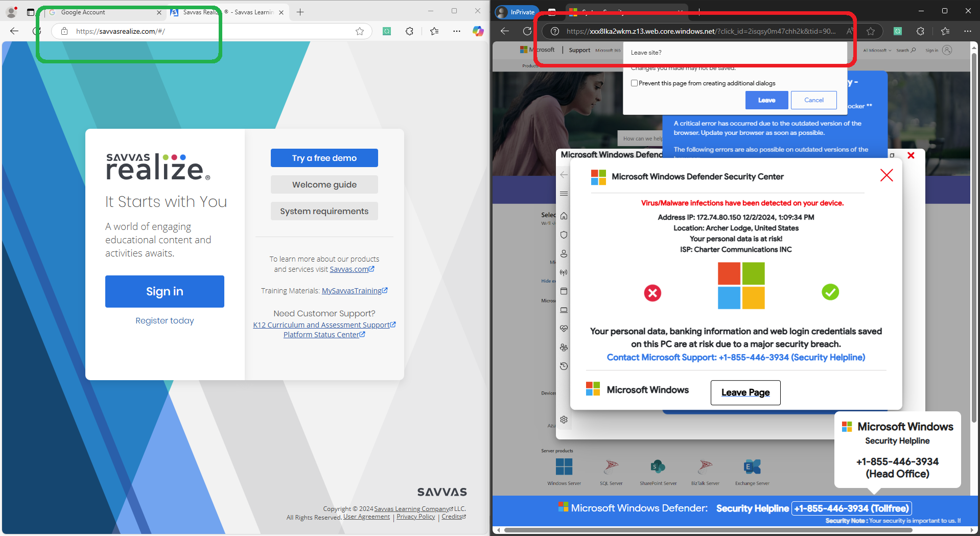980x536 pixels.
Task: Open extensions puzzle icon in left browser
Action: (409, 31)
